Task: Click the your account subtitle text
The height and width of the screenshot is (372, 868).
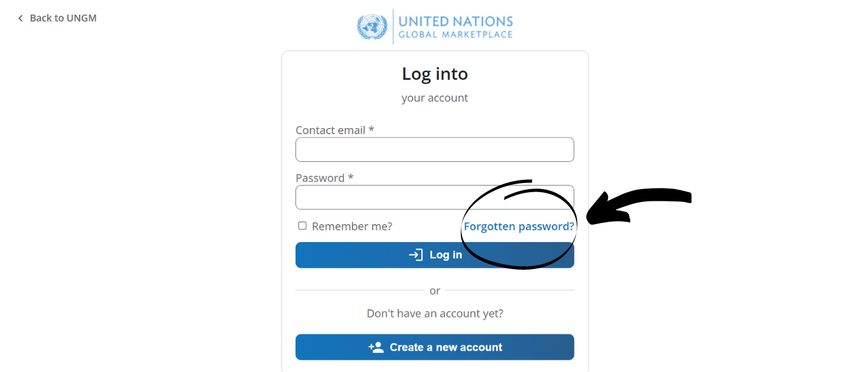Action: pyautogui.click(x=435, y=98)
